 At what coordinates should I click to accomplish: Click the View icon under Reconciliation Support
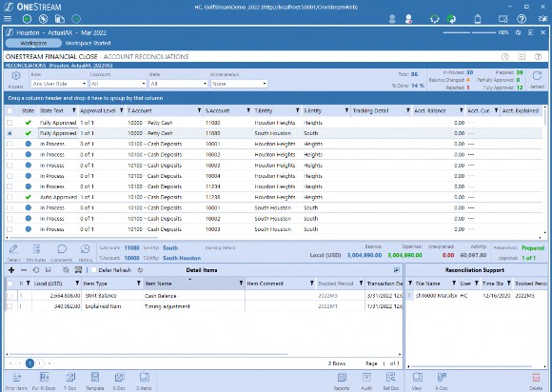tap(417, 377)
